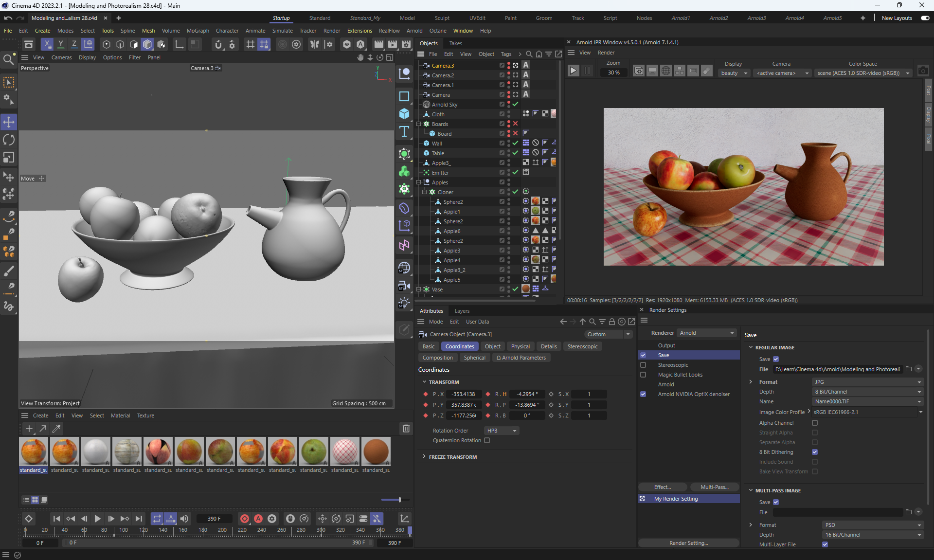Create new material with plus icon
Image resolution: width=934 pixels, height=560 pixels.
click(29, 429)
